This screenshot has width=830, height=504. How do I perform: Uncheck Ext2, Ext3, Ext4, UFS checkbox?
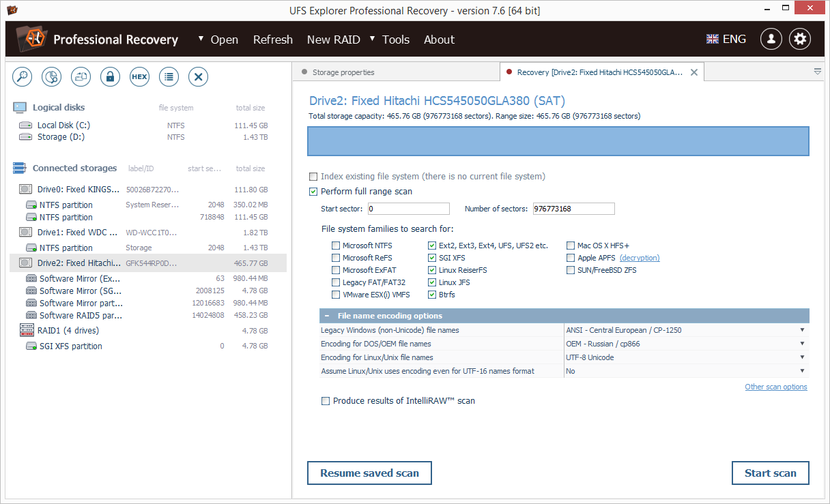point(432,246)
